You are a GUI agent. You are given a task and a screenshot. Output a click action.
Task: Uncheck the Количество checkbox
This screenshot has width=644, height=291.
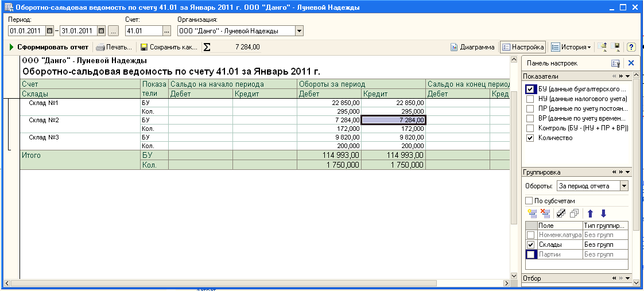tap(530, 138)
